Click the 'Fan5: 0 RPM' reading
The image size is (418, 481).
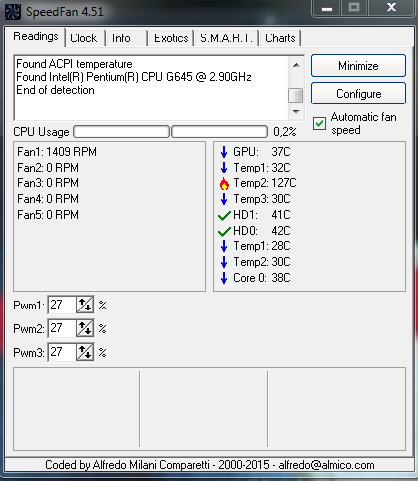point(48,215)
